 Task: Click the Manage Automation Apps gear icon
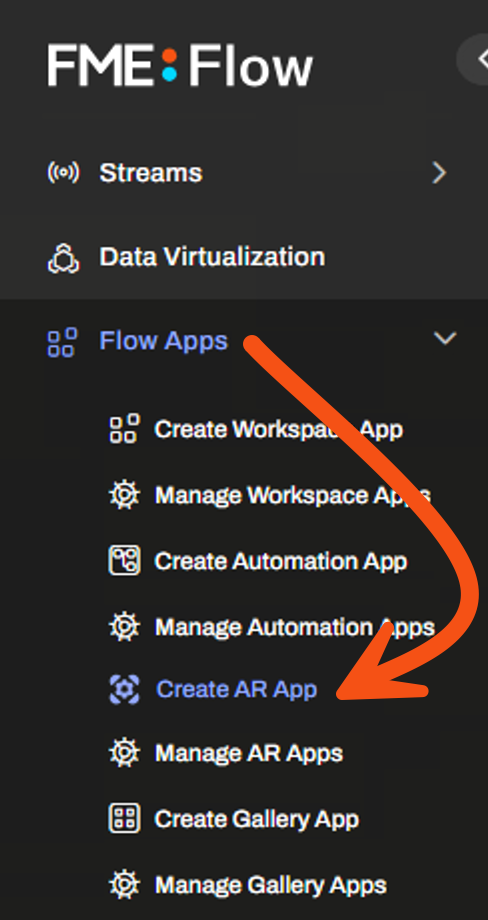point(124,626)
